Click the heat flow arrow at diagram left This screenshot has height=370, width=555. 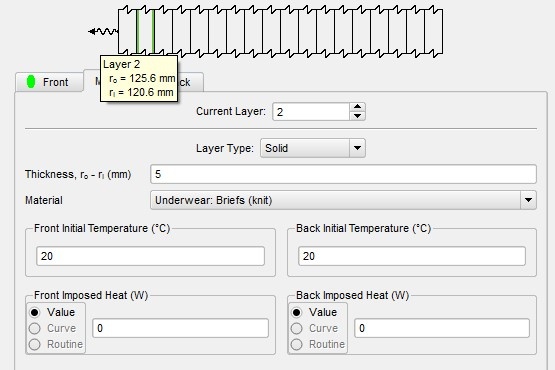pos(103,32)
